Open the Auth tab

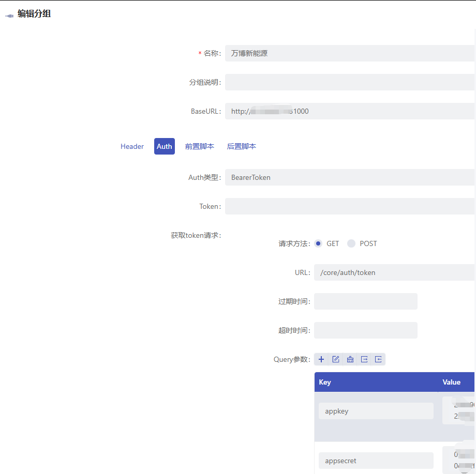(x=164, y=146)
